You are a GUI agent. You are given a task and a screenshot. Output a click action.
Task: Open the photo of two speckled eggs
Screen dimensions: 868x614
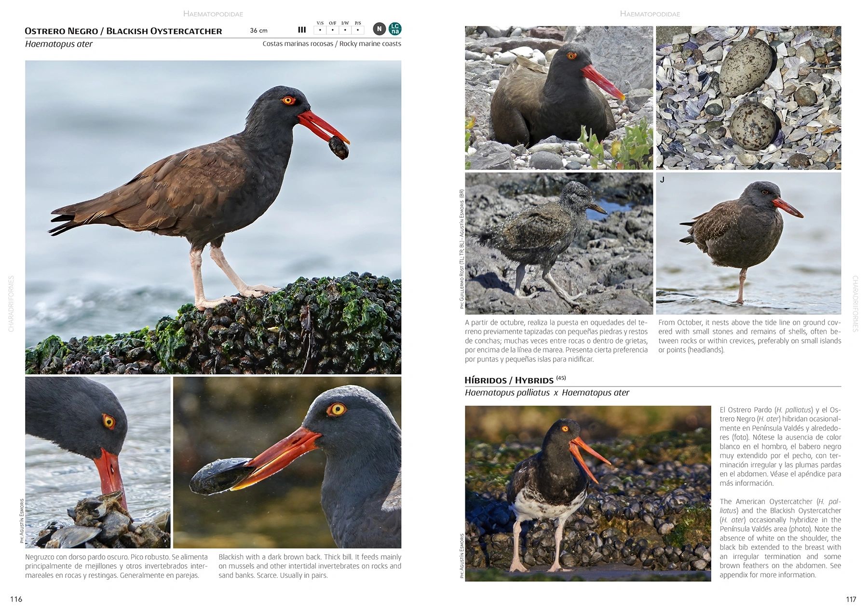tap(748, 98)
